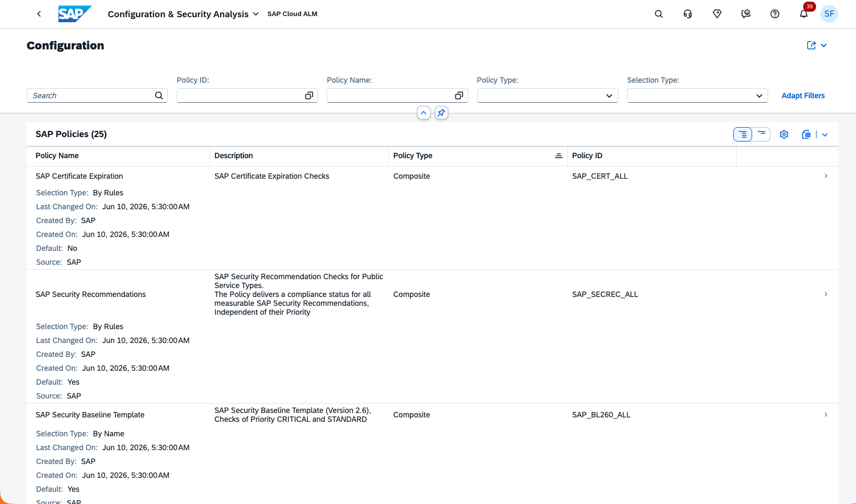Open the help question mark icon
Image resolution: width=856 pixels, height=504 pixels.
point(775,14)
